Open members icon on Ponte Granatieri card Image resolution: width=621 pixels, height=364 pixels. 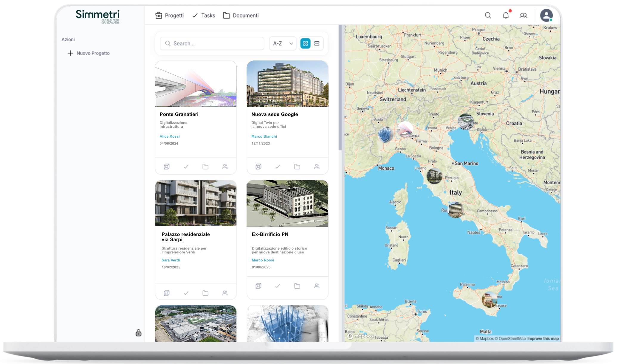click(225, 167)
